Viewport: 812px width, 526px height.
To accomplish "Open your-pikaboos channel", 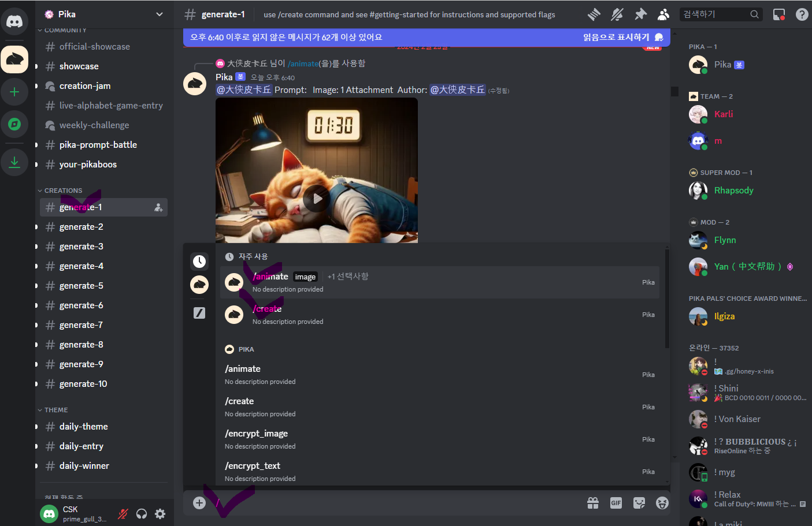I will (103, 165).
